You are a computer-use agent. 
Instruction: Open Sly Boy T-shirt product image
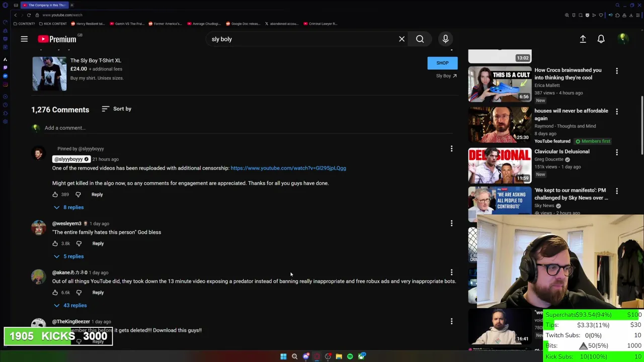click(x=49, y=74)
